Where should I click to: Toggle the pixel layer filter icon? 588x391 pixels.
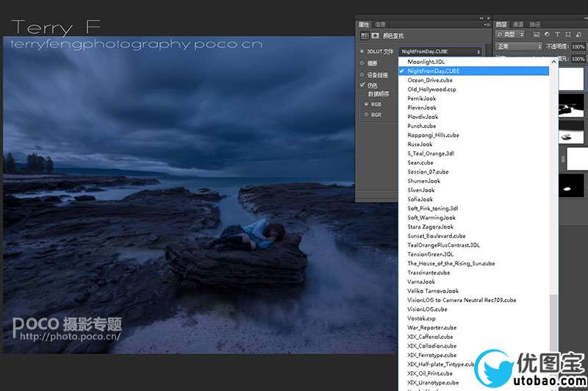pos(537,34)
